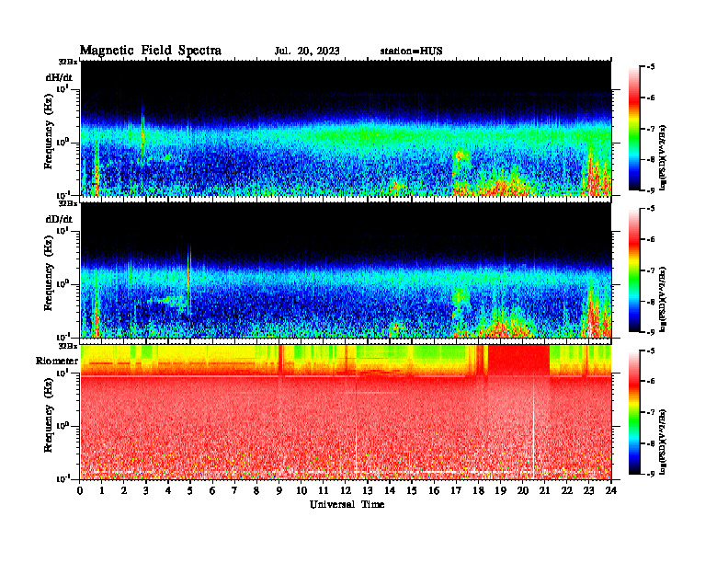The image size is (728, 563).
Task: Click the -6 value on the bottom color bar
Action: (x=651, y=381)
